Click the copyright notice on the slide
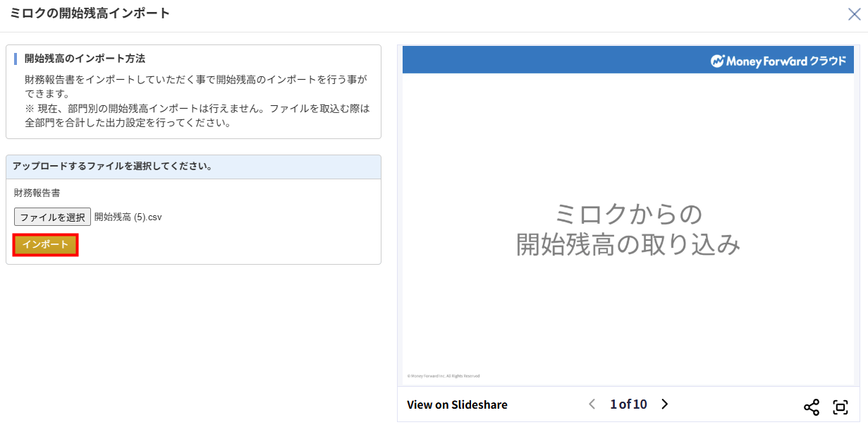 (x=444, y=376)
